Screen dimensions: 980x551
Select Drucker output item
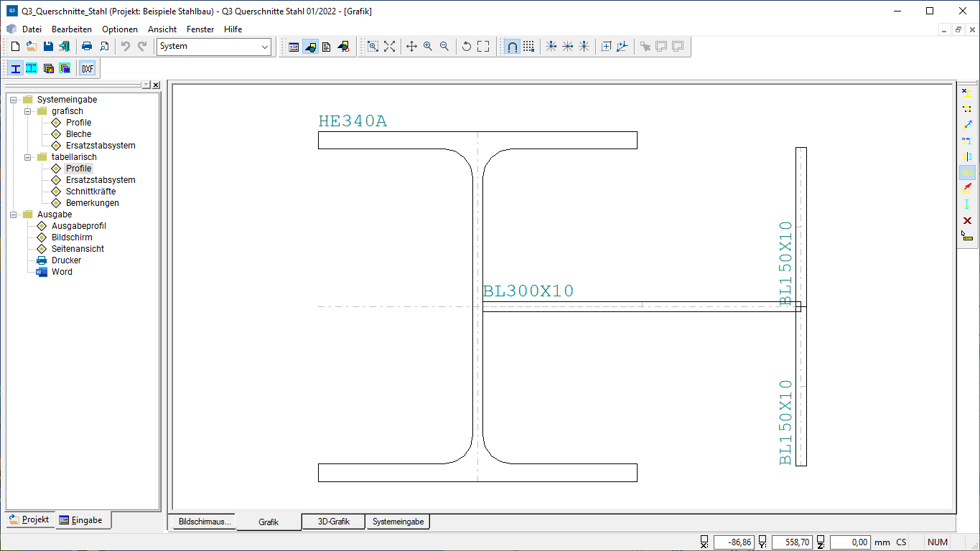pyautogui.click(x=66, y=260)
